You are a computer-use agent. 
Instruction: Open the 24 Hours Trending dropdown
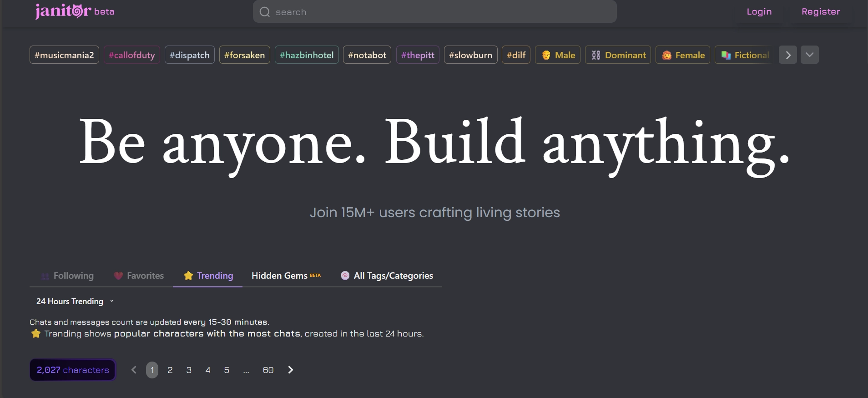coord(75,301)
